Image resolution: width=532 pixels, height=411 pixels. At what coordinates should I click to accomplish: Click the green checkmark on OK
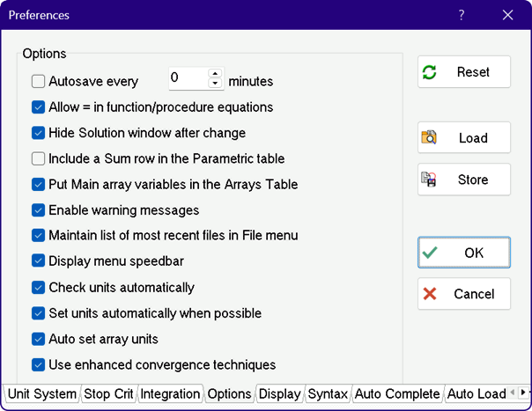point(430,253)
